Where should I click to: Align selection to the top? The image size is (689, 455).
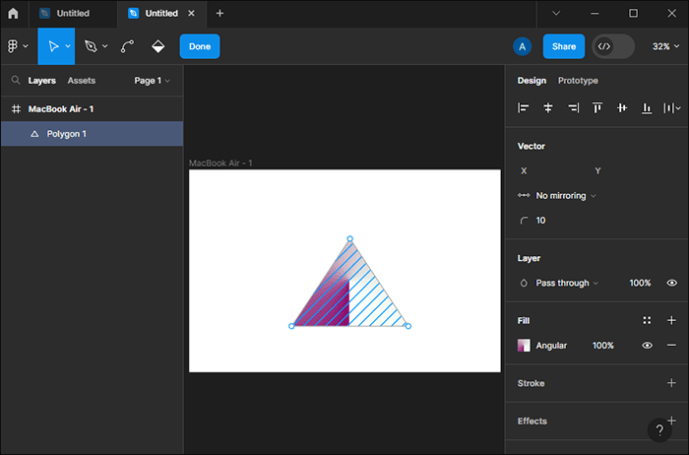[597, 108]
